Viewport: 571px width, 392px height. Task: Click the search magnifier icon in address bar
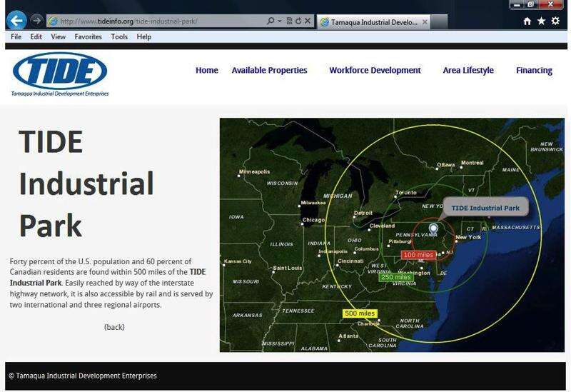click(271, 21)
